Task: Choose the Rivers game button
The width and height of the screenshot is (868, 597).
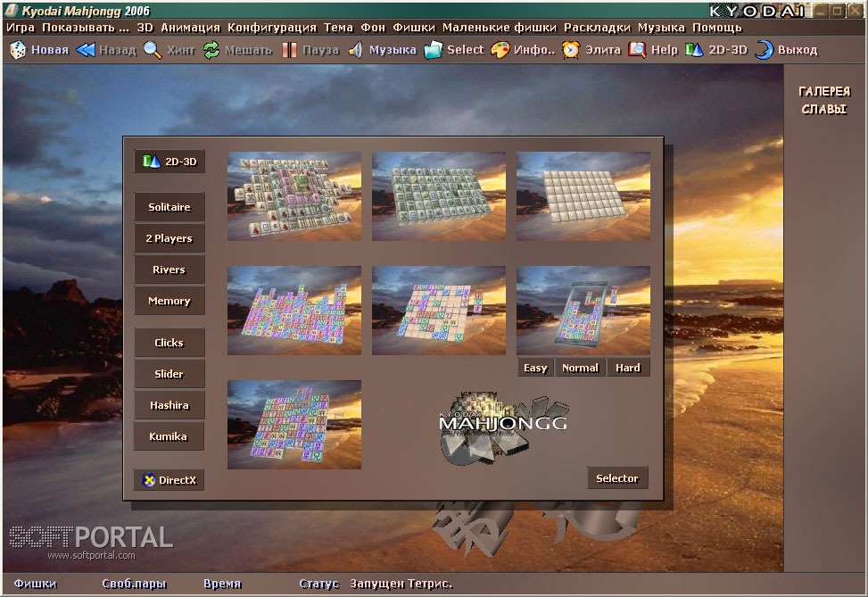Action: tap(169, 269)
